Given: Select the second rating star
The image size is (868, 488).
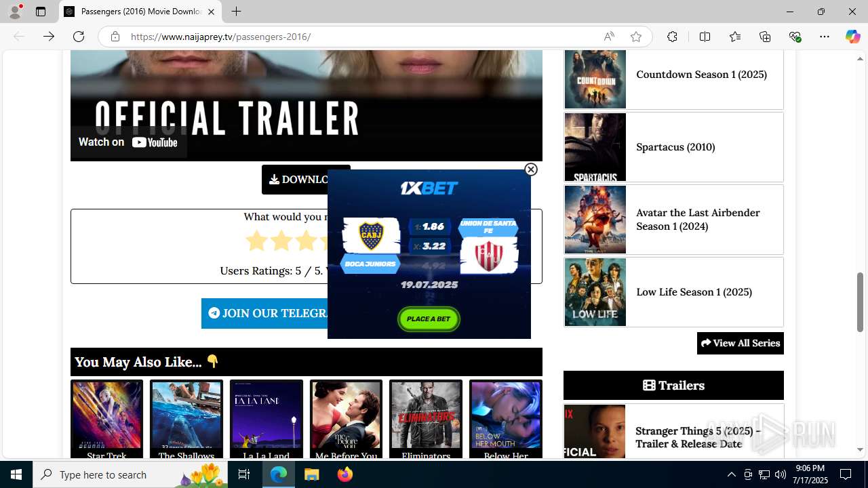Looking at the screenshot, I should [281, 241].
